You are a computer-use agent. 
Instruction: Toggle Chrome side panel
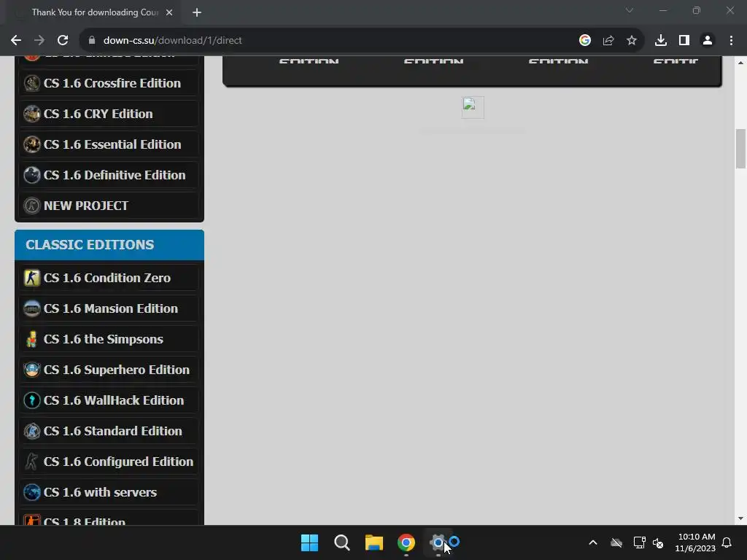(x=684, y=41)
